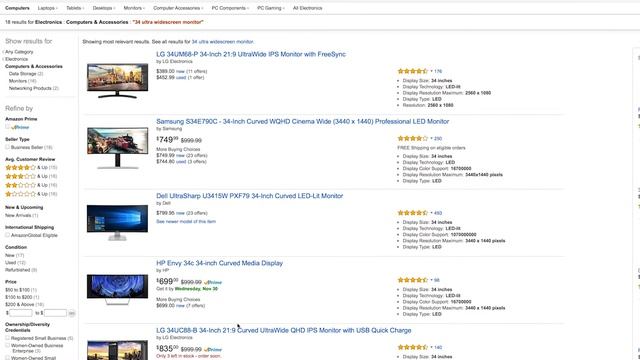Screen dimensions: 640x360
Task: Go back to Any Category
Action: click(x=19, y=52)
